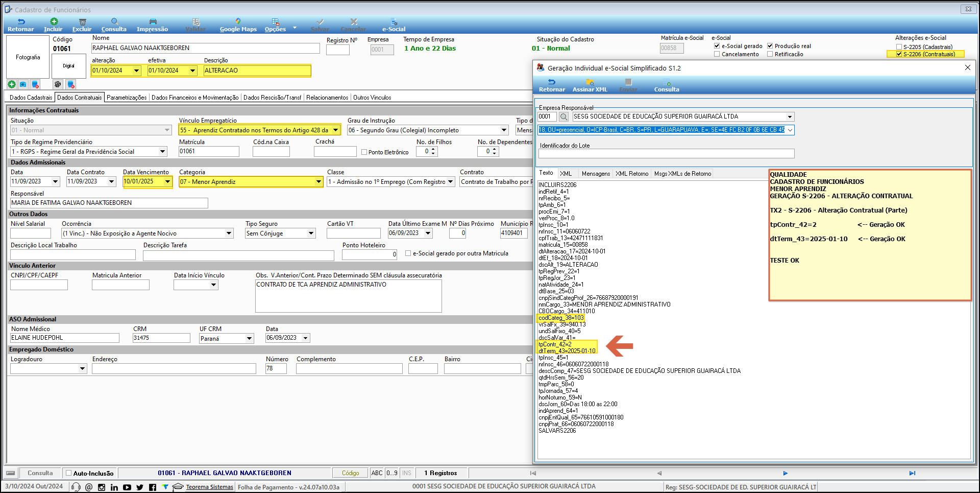Check e-Social gerado por outra Matricula

408,253
